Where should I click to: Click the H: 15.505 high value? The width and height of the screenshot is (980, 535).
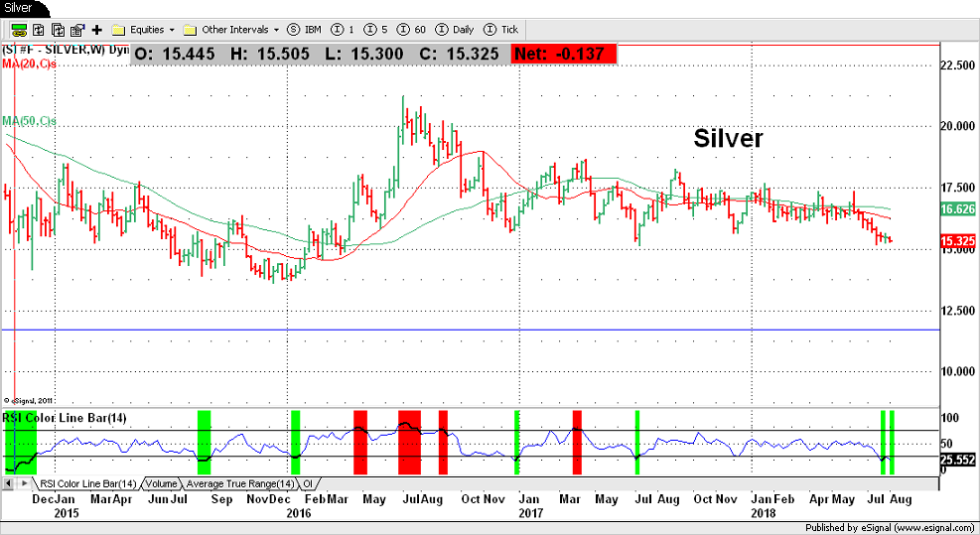270,54
